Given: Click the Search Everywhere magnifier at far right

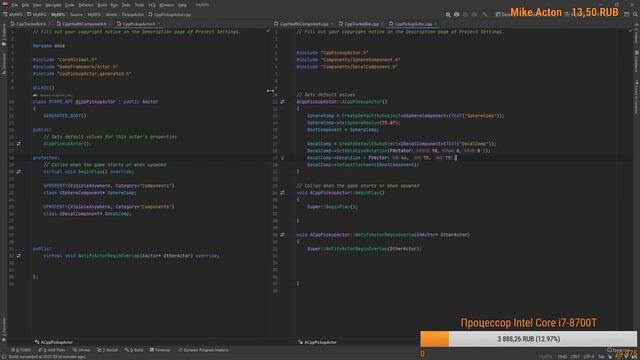Looking at the screenshot, I should tap(635, 14).
